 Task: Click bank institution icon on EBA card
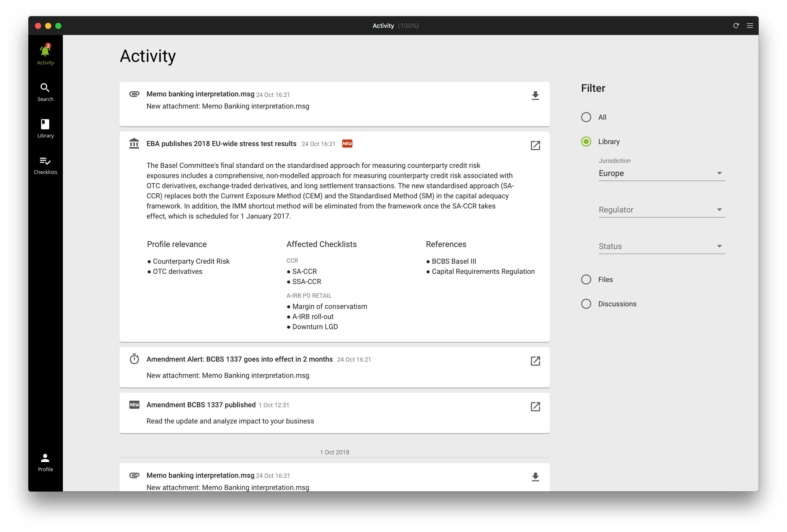click(x=134, y=144)
